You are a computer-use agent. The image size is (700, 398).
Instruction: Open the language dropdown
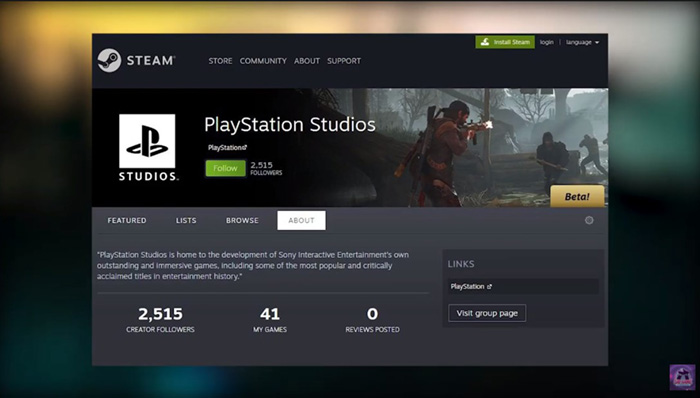coord(582,42)
